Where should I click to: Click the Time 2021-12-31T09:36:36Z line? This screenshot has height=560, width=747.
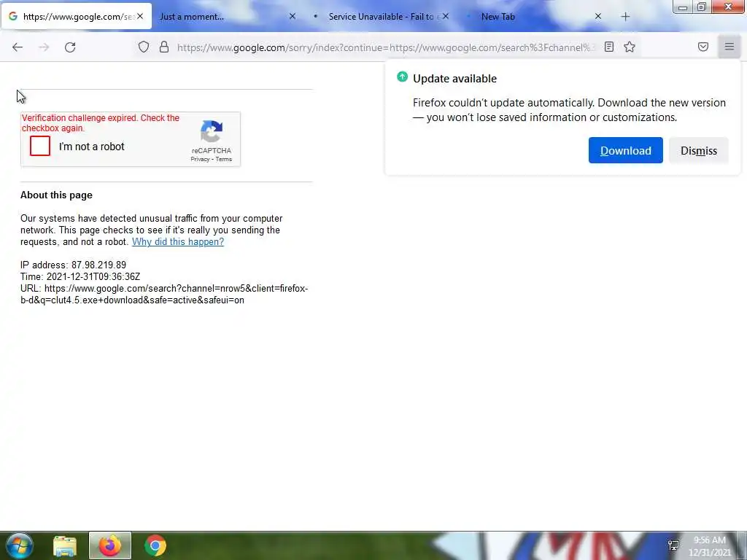[x=80, y=276]
